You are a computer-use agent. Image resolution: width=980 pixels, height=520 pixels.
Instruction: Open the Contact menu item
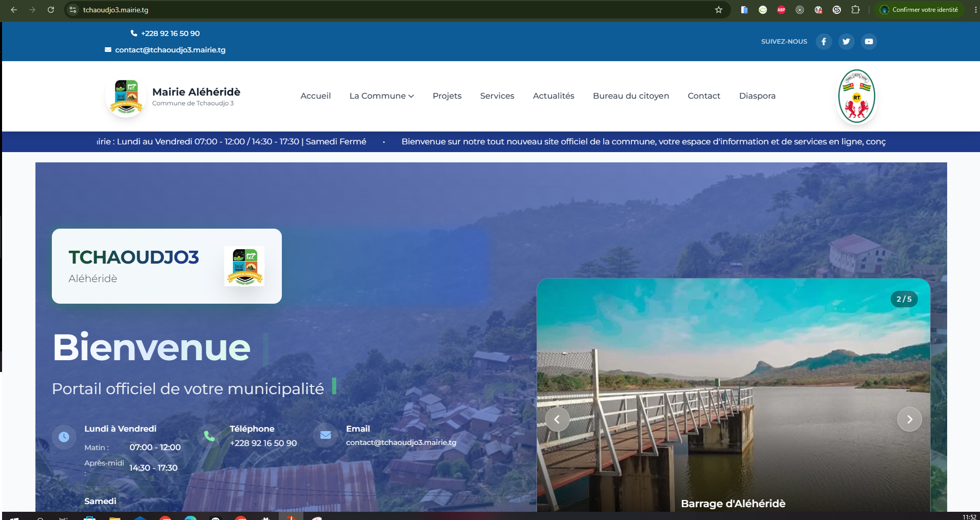pos(704,96)
